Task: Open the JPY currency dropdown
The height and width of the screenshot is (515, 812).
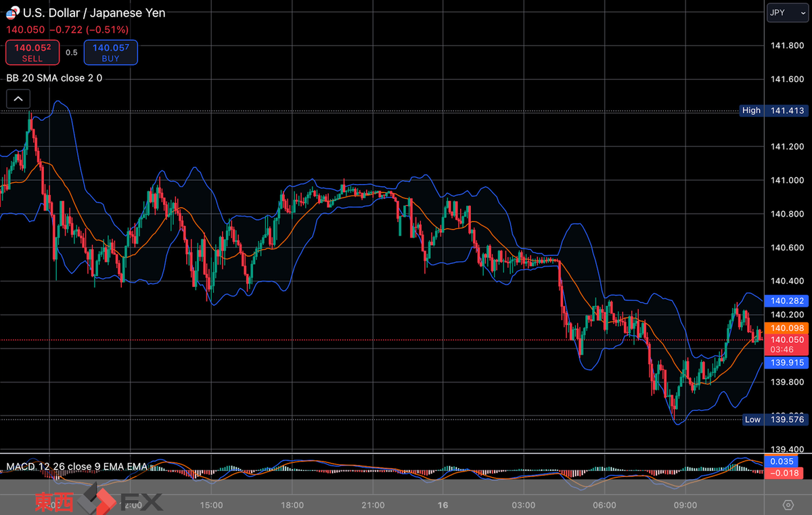Action: coord(787,12)
